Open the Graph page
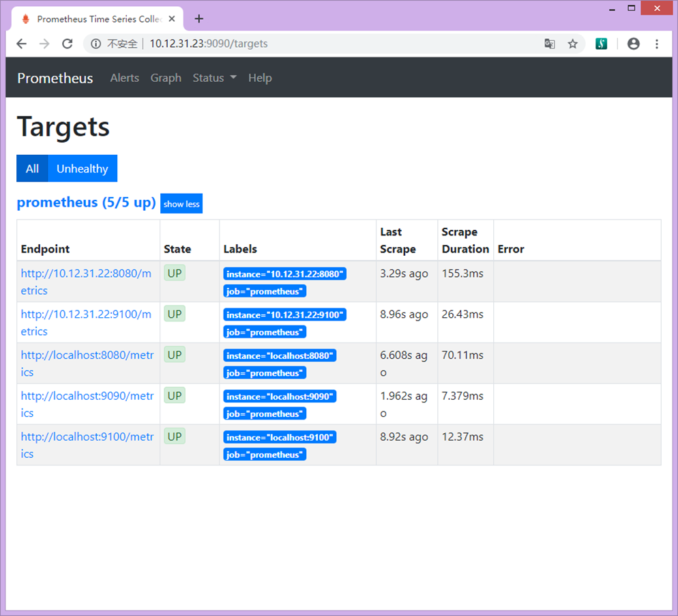 tap(166, 78)
